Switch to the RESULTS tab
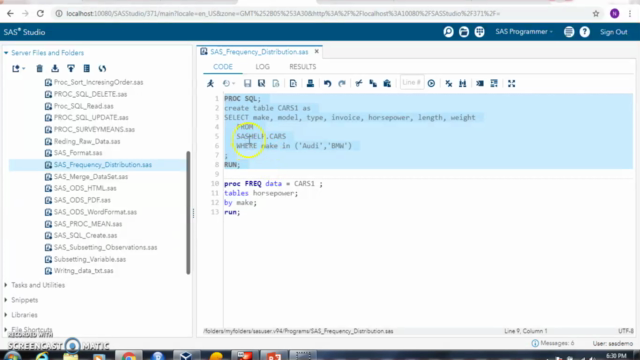Screen dimensions: 640x360 tap(302, 67)
